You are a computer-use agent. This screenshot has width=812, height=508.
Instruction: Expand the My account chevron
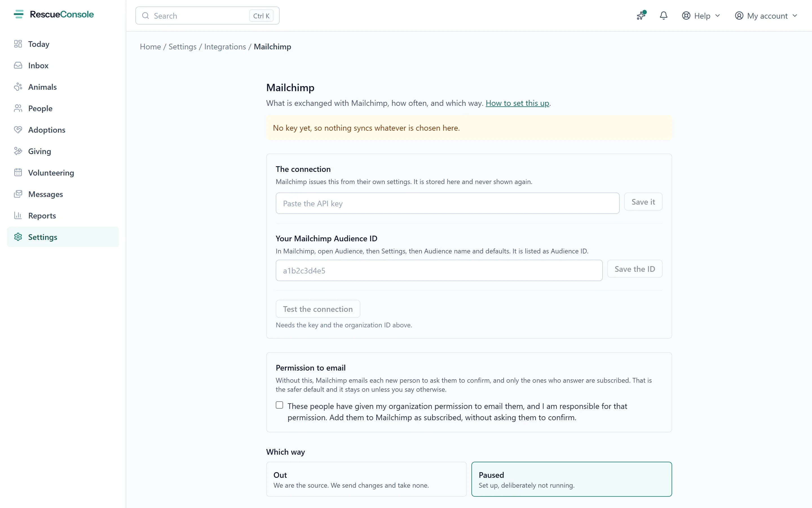pos(795,16)
